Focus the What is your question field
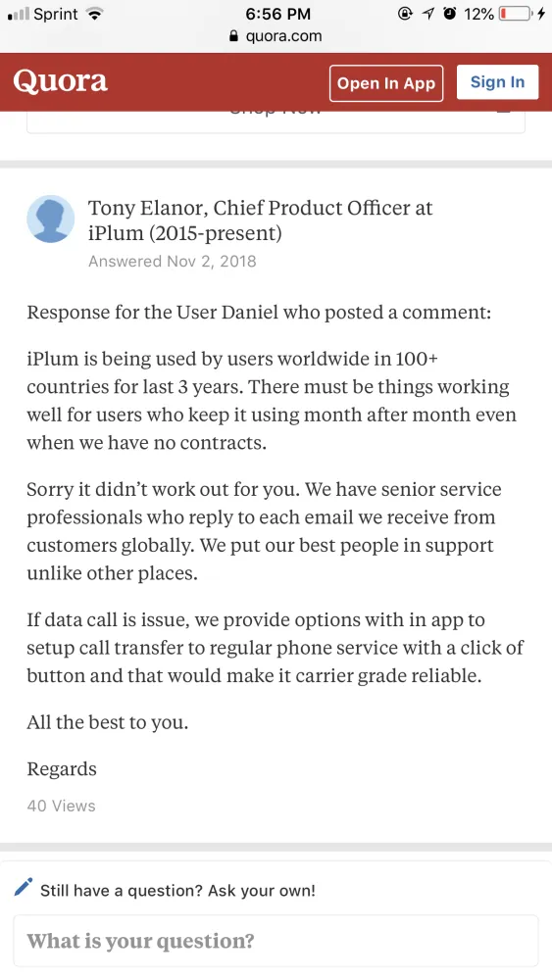552x980 pixels. [276, 941]
